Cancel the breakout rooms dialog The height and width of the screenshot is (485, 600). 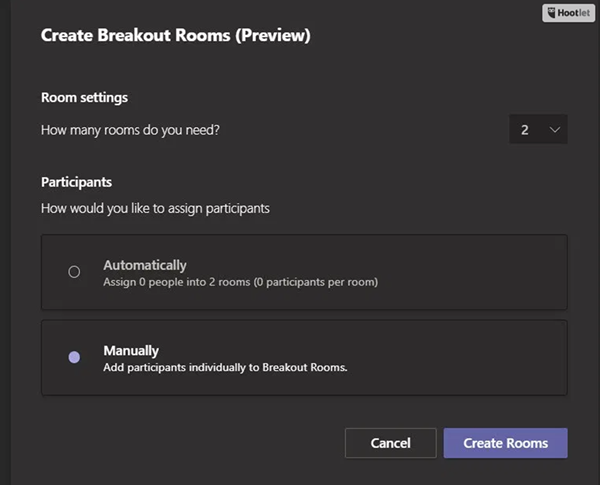tap(390, 443)
